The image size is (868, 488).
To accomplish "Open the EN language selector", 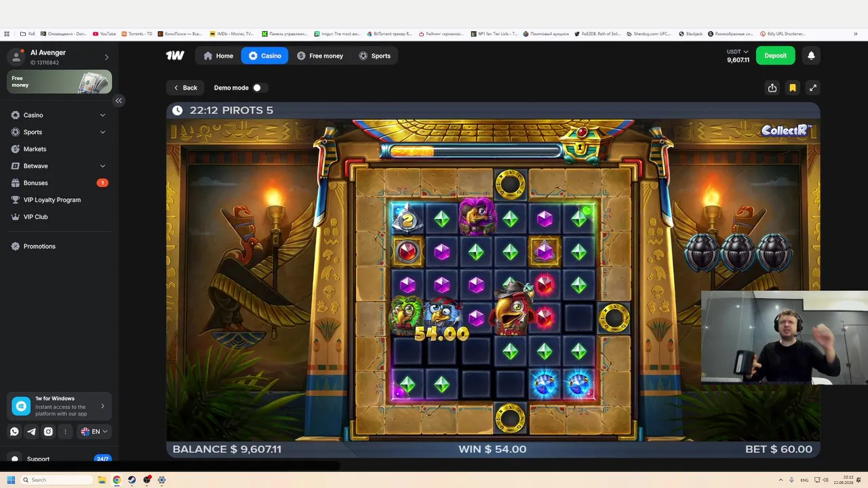I will click(94, 431).
